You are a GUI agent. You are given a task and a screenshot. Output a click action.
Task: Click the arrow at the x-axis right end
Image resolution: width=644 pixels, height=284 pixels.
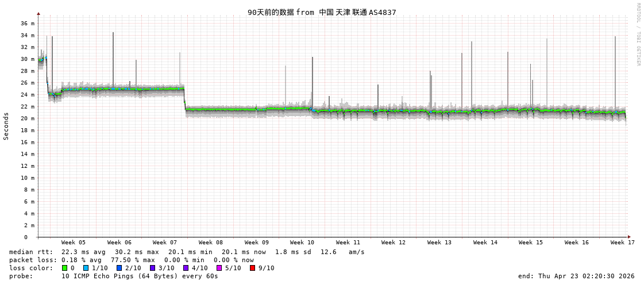(x=629, y=237)
